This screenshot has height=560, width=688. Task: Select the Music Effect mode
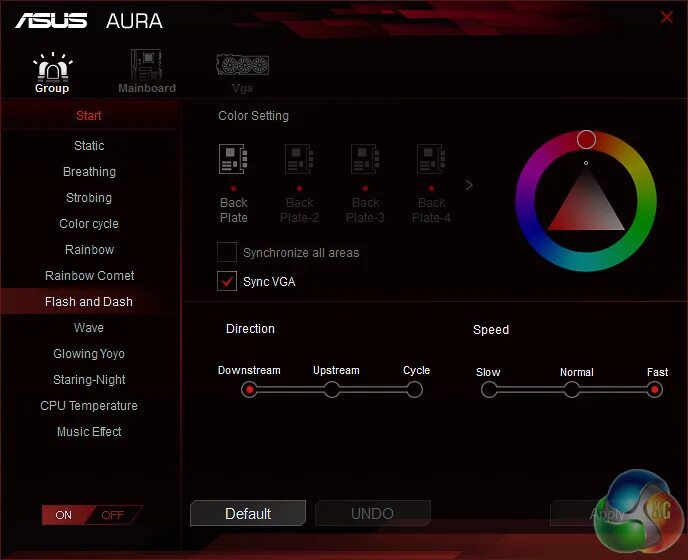89,432
